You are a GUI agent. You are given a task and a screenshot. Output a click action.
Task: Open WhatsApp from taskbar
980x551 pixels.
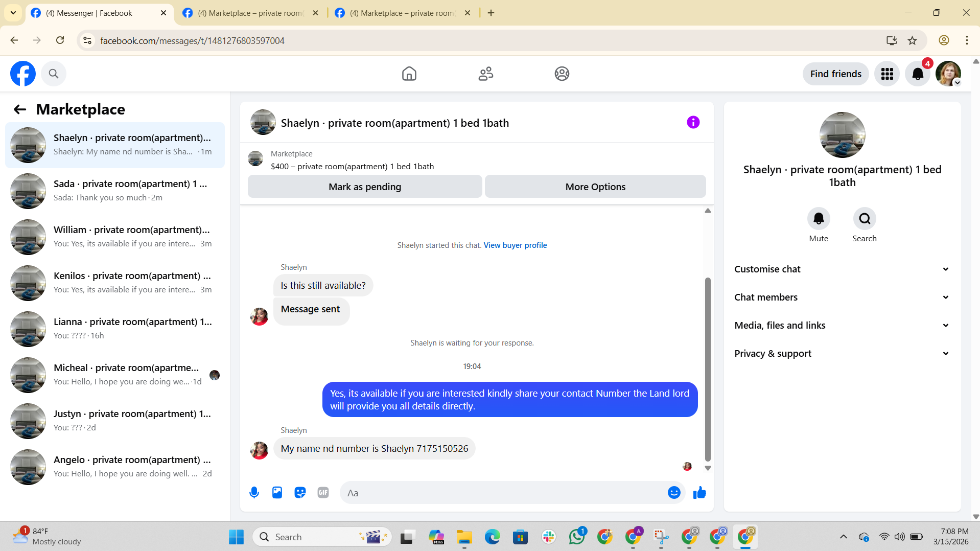coord(577,537)
